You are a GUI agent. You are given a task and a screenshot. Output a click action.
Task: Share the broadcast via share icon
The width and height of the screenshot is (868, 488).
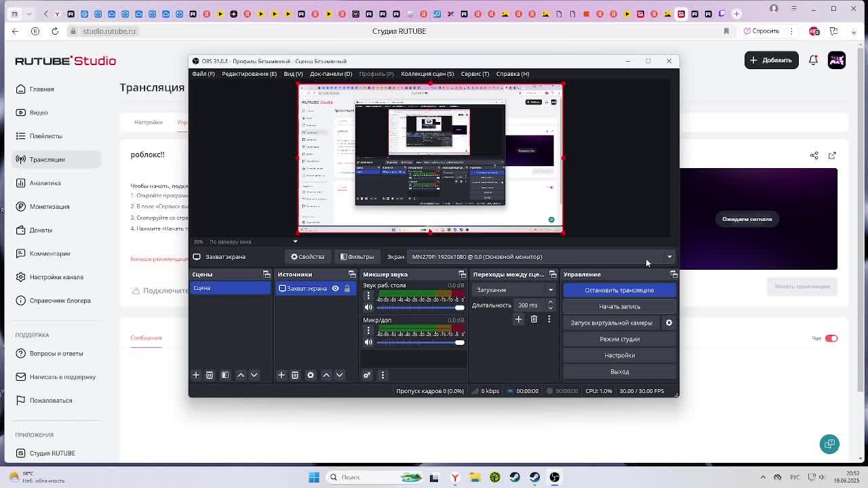814,155
